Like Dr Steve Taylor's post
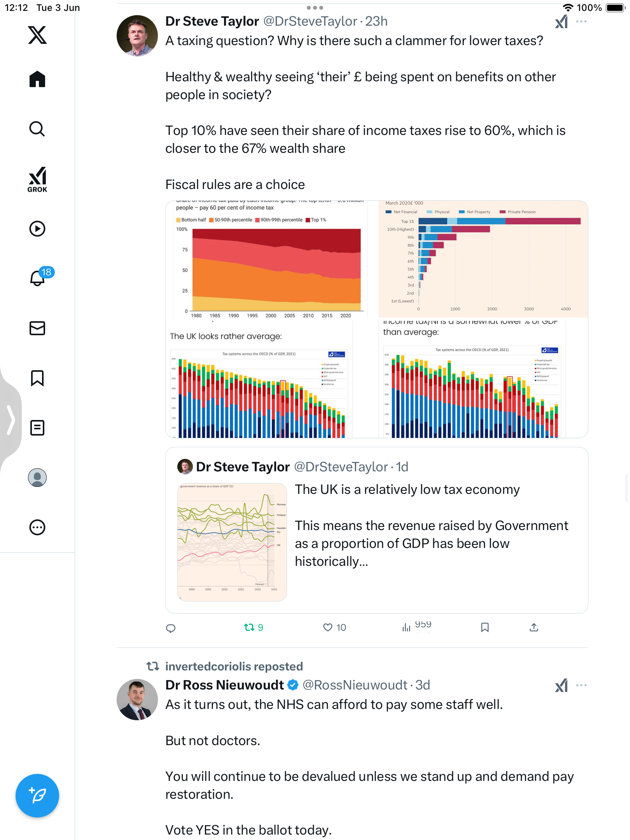Viewport: 630px width, 840px height. [x=334, y=627]
